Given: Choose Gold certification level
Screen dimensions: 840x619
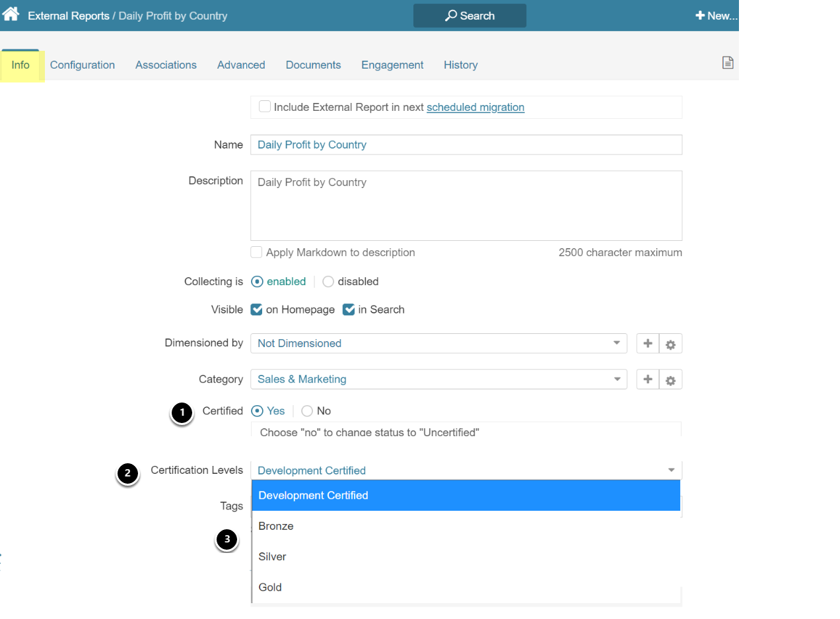Looking at the screenshot, I should [x=270, y=587].
